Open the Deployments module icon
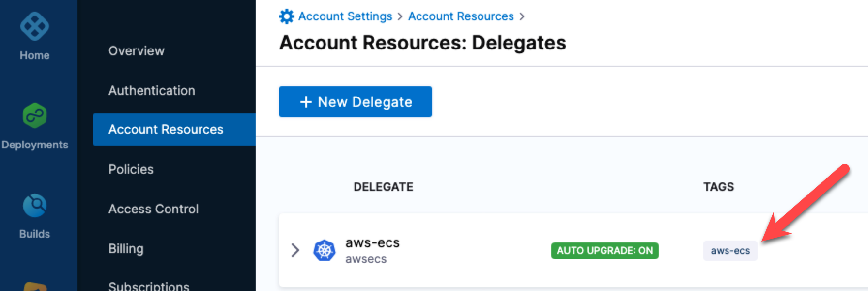Screen dimensions: 868x291 point(34,115)
